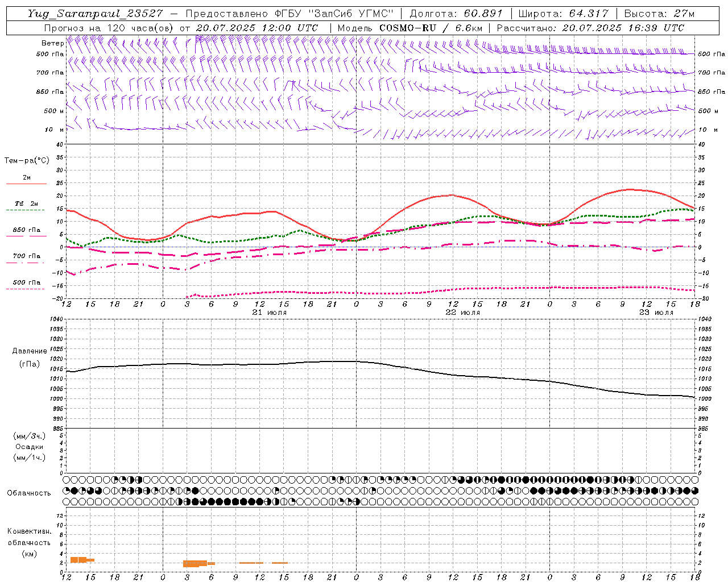Click the (мм/1ч.) precipitation unit label

pos(30,458)
